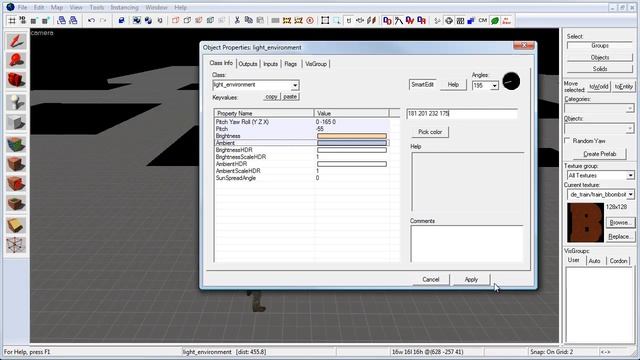Click the Paste toolbar icon

[x=260, y=20]
